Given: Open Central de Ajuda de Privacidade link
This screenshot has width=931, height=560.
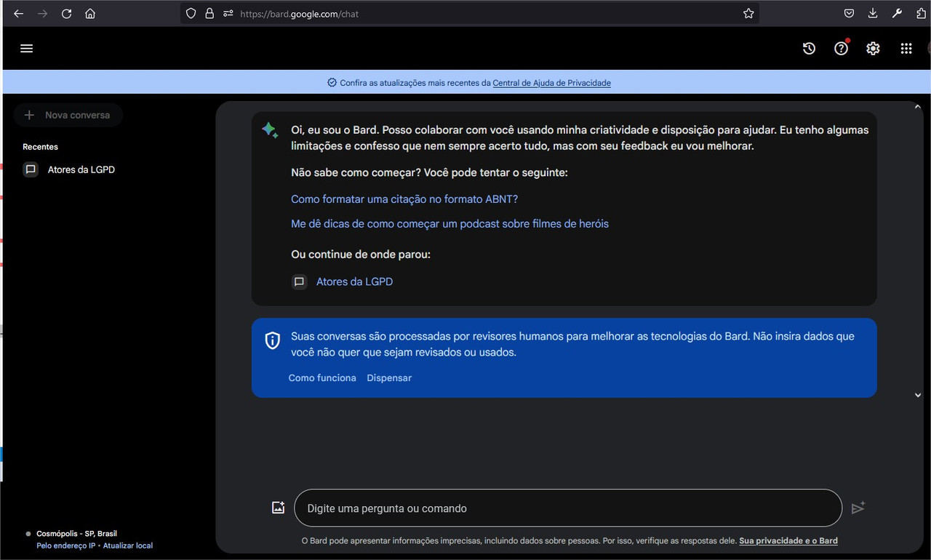Looking at the screenshot, I should point(552,83).
